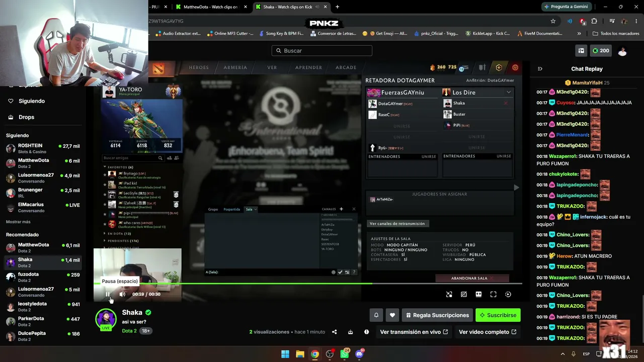The image size is (644, 362).
Task: Collapse the Chat Replay panel
Action: pos(540,69)
